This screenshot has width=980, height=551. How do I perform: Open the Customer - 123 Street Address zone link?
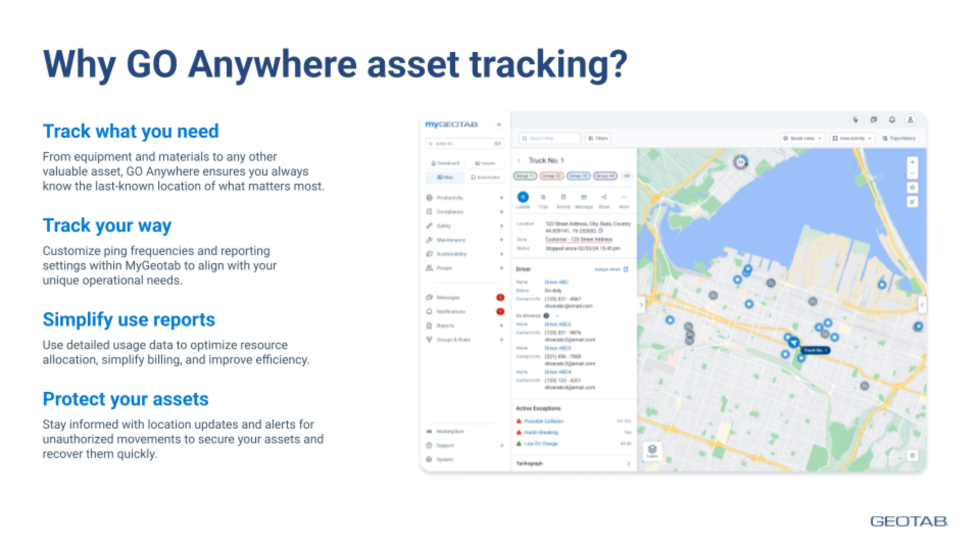coord(579,239)
